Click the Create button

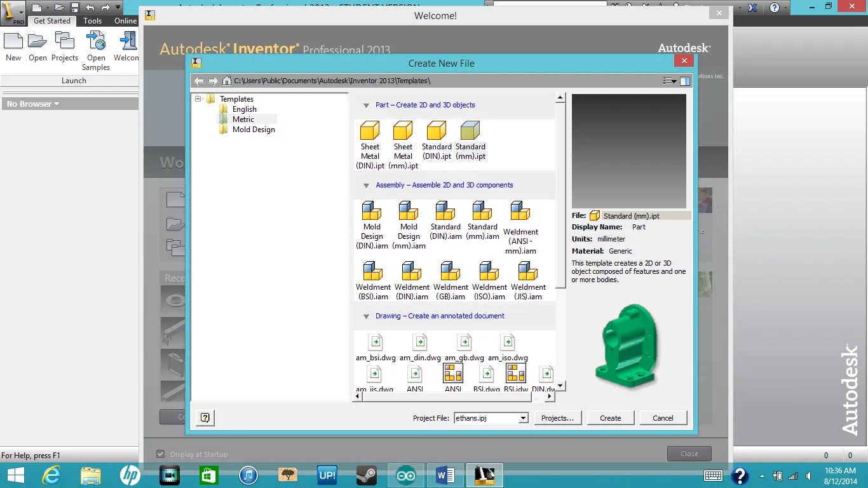610,417
